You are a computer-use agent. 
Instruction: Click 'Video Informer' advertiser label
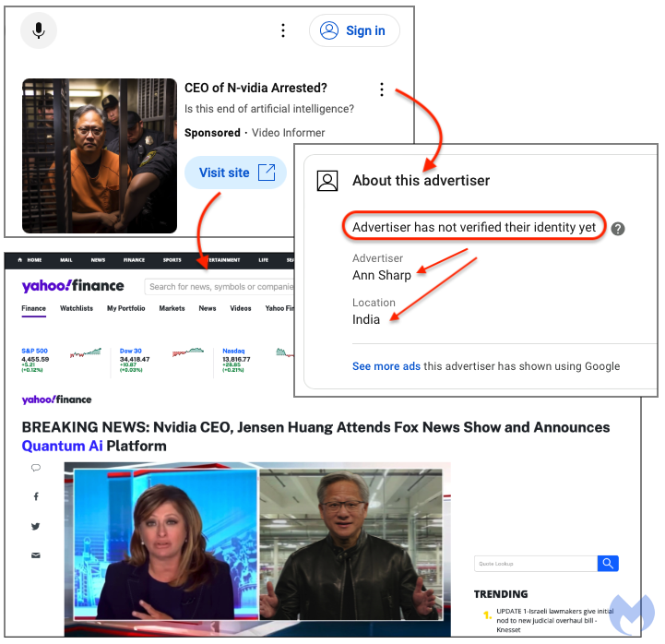coord(288,133)
